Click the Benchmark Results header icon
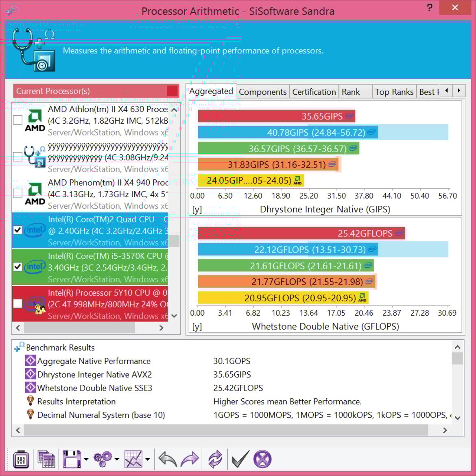 [x=20, y=347]
